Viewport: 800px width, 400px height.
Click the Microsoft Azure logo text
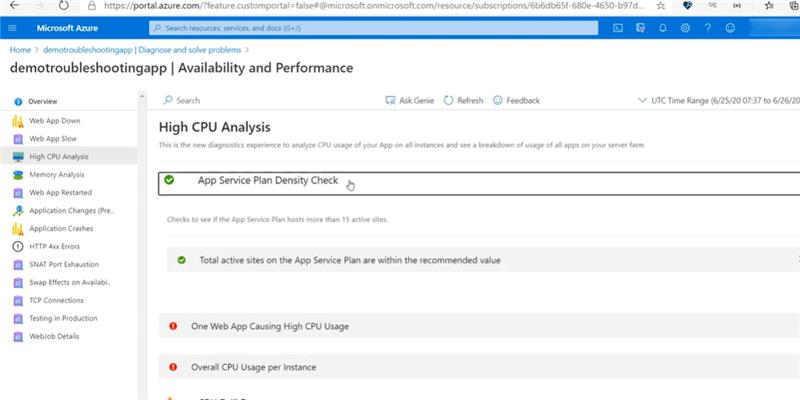(x=67, y=28)
